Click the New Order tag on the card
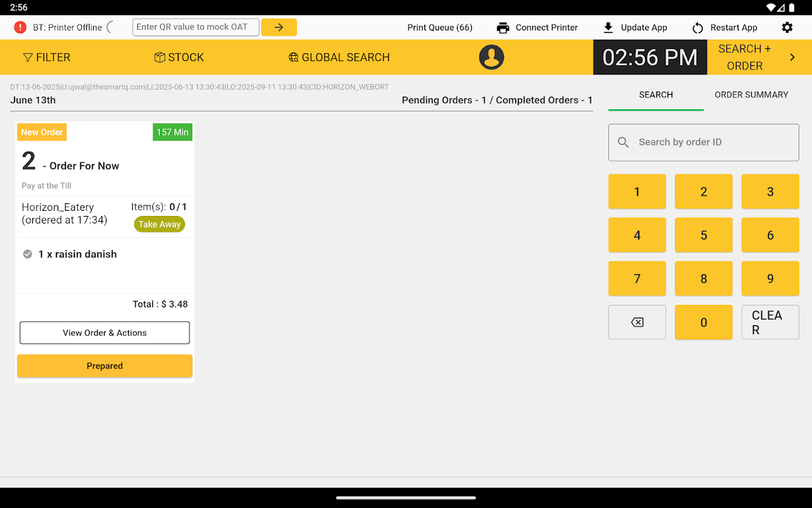 (x=42, y=132)
